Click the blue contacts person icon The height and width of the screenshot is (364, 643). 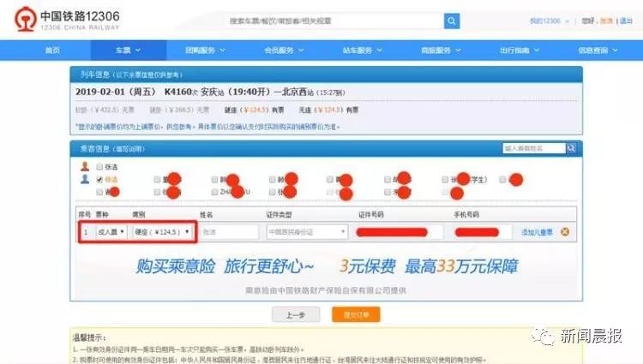pyautogui.click(x=85, y=179)
